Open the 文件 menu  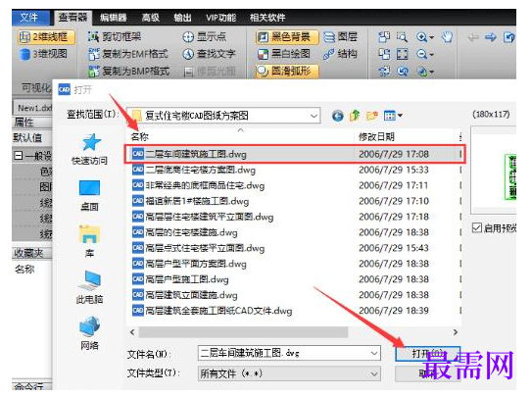coord(29,17)
